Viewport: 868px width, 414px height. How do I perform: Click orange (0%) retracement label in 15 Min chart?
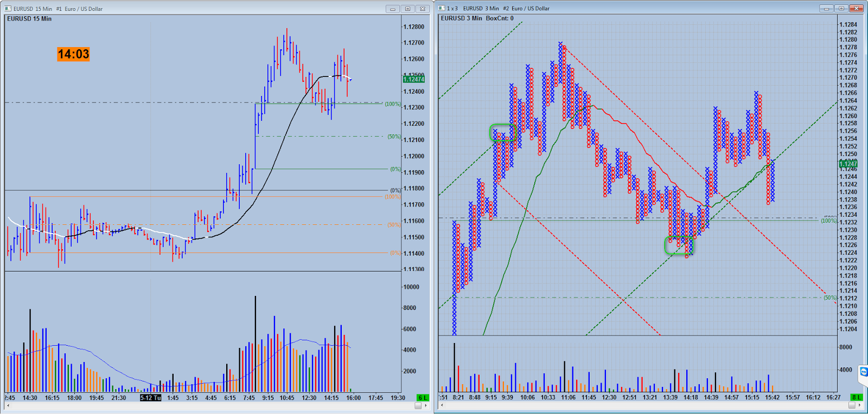point(395,253)
